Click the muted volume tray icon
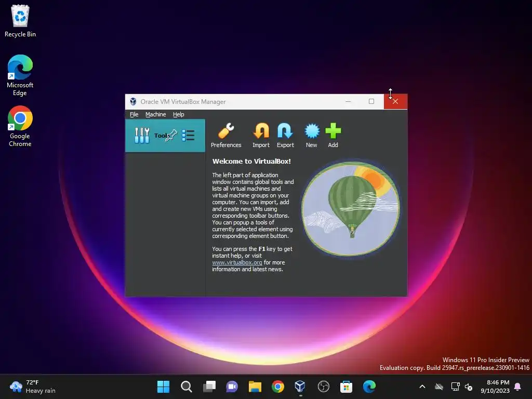This screenshot has width=532, height=399. [469, 387]
